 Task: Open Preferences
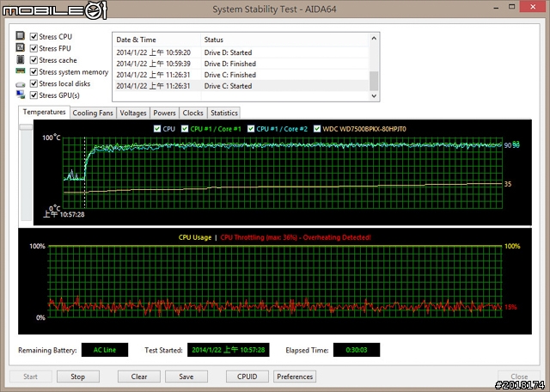click(295, 377)
